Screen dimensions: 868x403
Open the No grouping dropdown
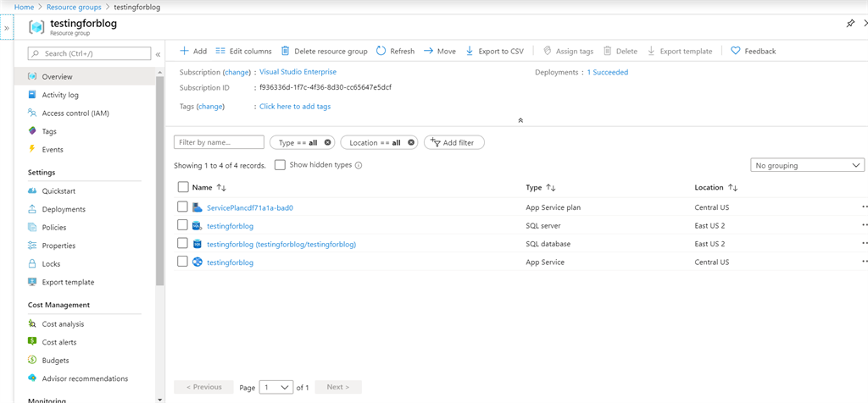[807, 165]
